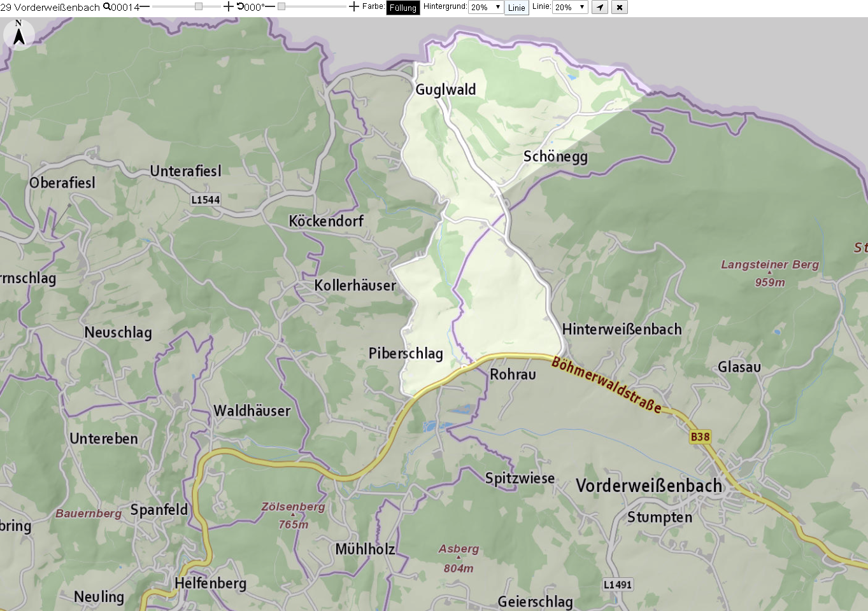Toggle the Linie button
This screenshot has height=611, width=868.
pos(516,8)
